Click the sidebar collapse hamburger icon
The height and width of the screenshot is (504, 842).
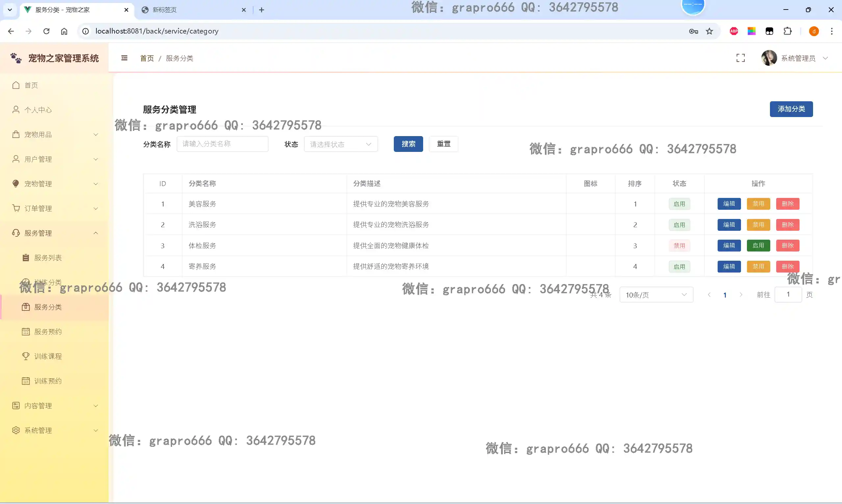(124, 58)
